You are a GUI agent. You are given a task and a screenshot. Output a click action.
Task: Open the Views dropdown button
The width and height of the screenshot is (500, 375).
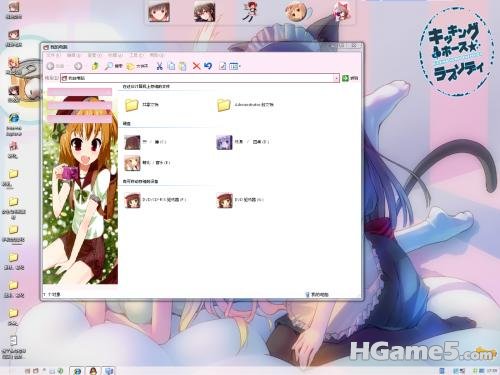pyautogui.click(x=235, y=66)
